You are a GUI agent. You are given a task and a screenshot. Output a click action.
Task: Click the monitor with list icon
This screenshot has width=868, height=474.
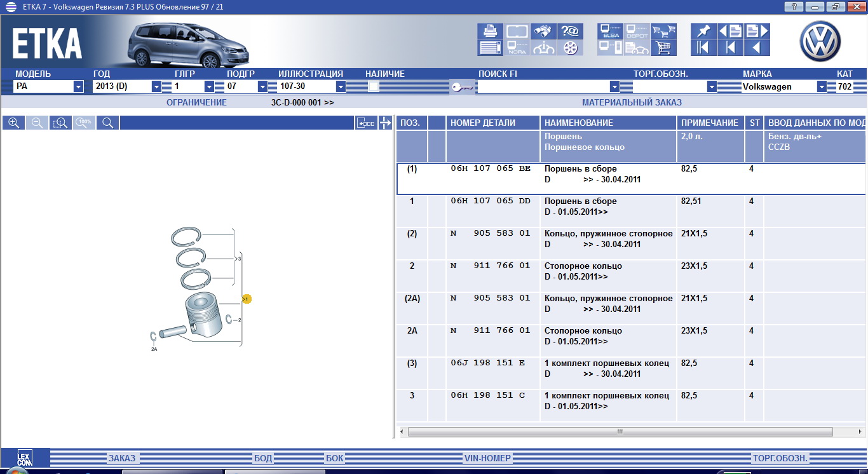coord(610,48)
